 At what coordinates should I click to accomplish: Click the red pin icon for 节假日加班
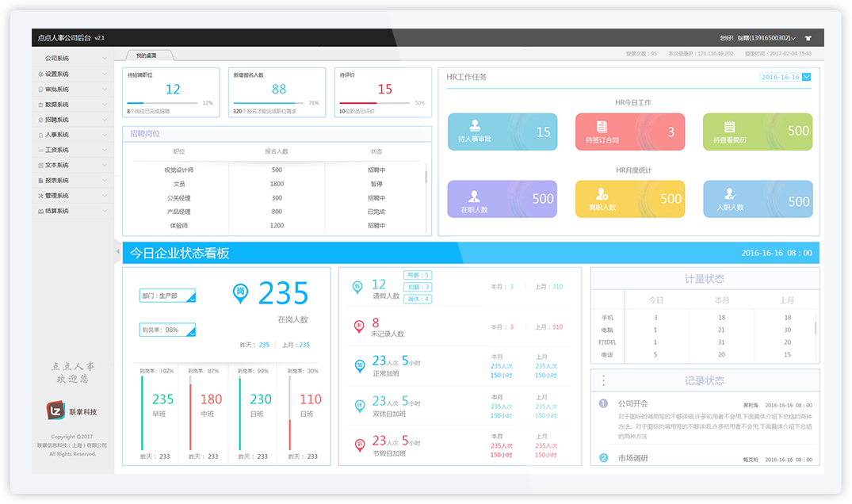tap(359, 445)
